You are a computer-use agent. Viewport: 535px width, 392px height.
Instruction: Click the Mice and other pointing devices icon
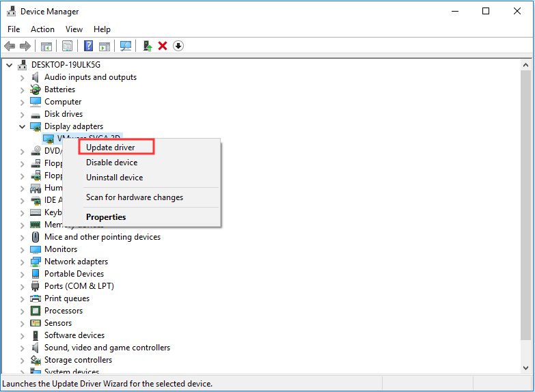coord(36,237)
